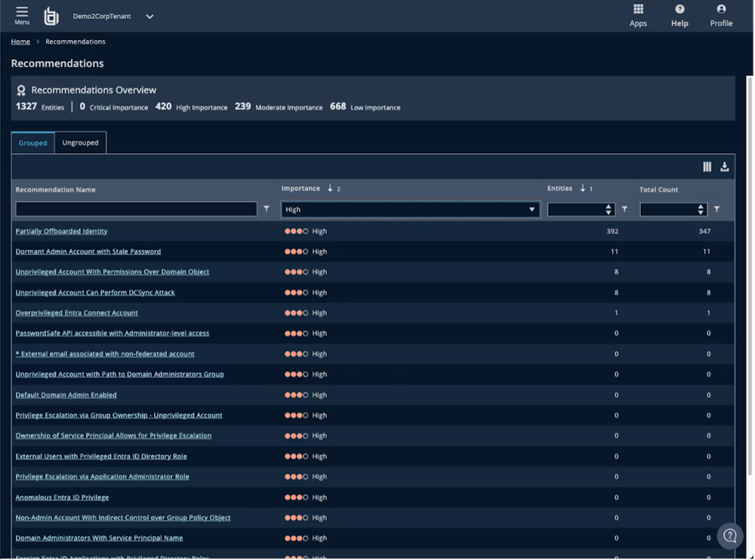755x560 pixels.
Task: Switch to the Ungrouped tab
Action: pos(81,143)
